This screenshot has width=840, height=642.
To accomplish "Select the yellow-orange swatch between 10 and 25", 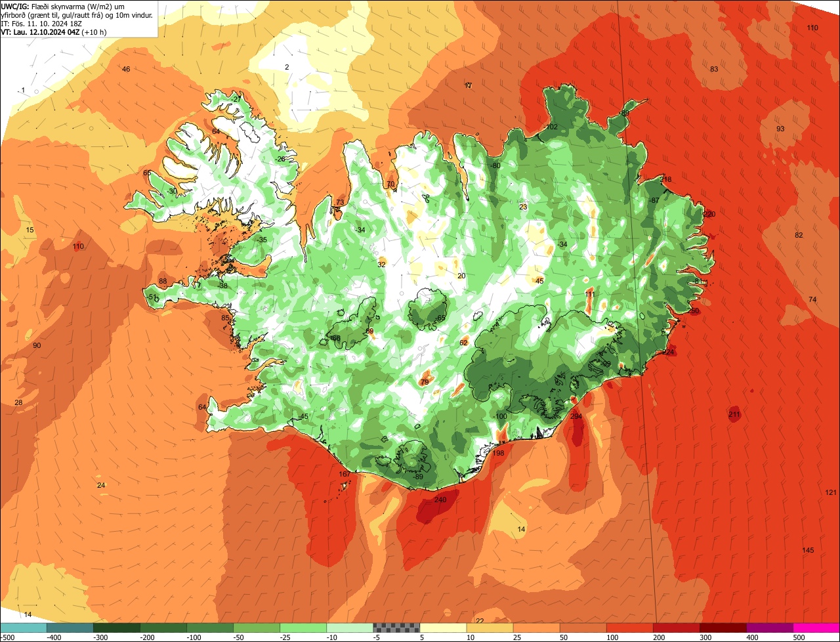I will point(490,628).
